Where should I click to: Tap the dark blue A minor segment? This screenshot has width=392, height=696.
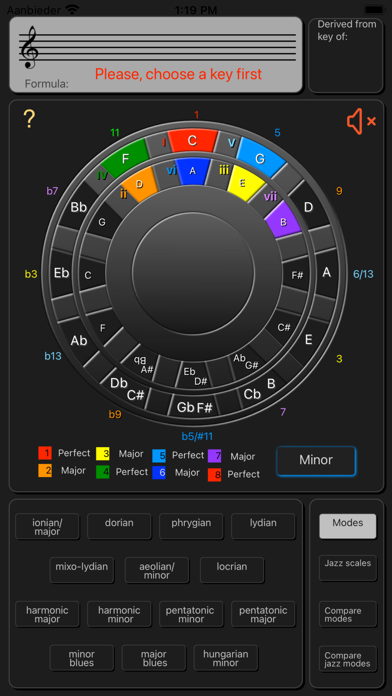coord(192,171)
